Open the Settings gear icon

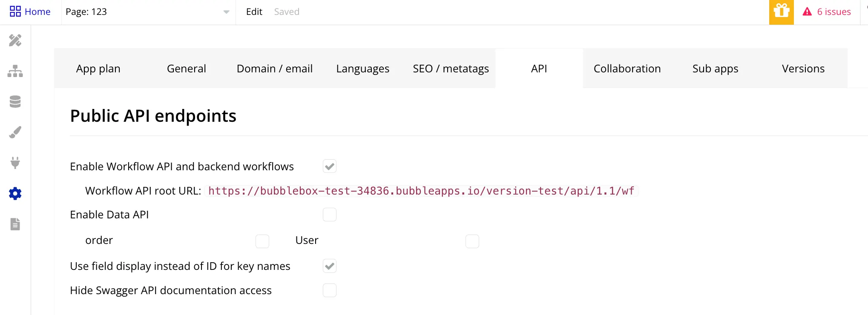[15, 194]
